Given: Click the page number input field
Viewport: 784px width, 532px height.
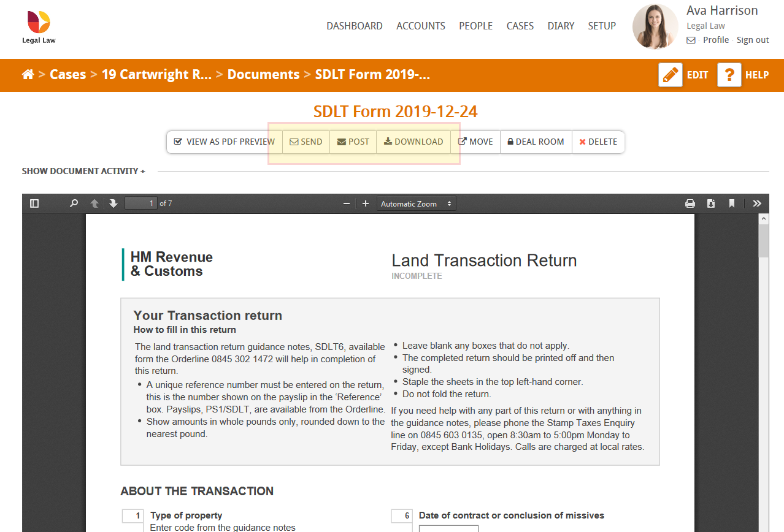Looking at the screenshot, I should pos(140,203).
